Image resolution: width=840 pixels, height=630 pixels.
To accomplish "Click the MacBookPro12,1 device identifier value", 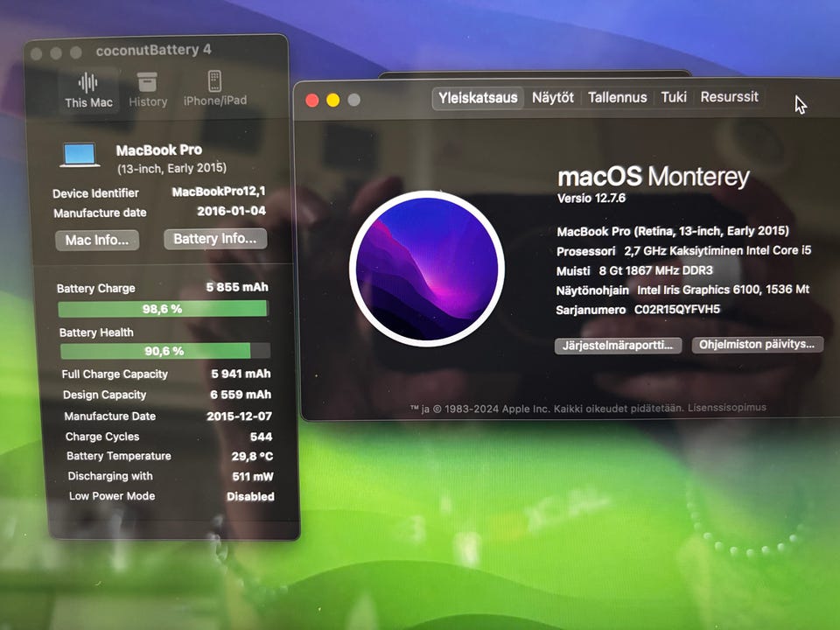I will coord(219,192).
